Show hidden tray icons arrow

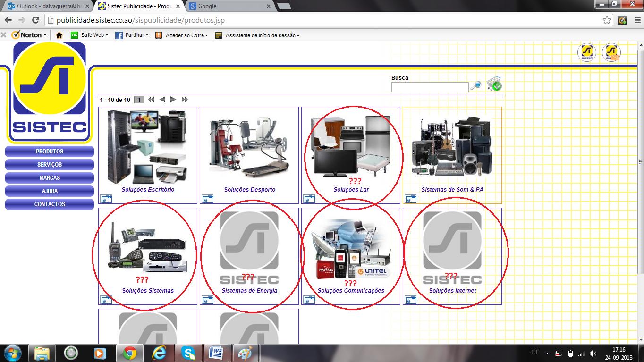coord(547,354)
